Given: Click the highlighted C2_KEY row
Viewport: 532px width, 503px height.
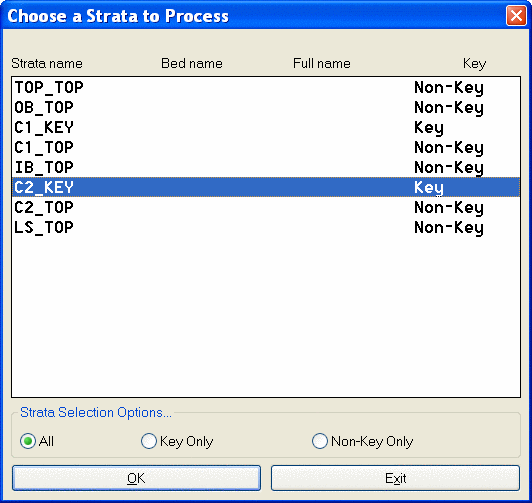Looking at the screenshot, I should pyautogui.click(x=266, y=187).
